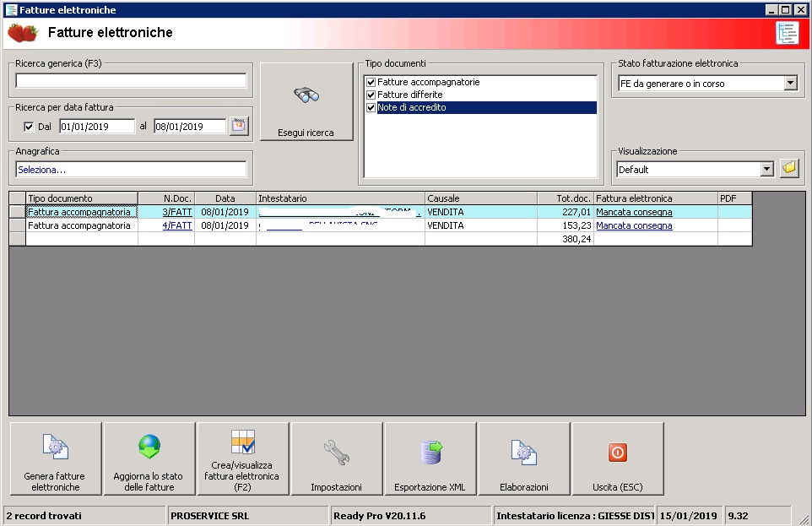Select row header of 4/FATT row

click(18, 225)
